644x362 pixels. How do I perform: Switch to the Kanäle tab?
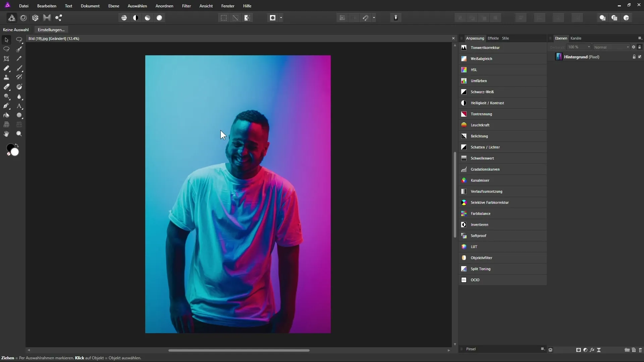(576, 38)
